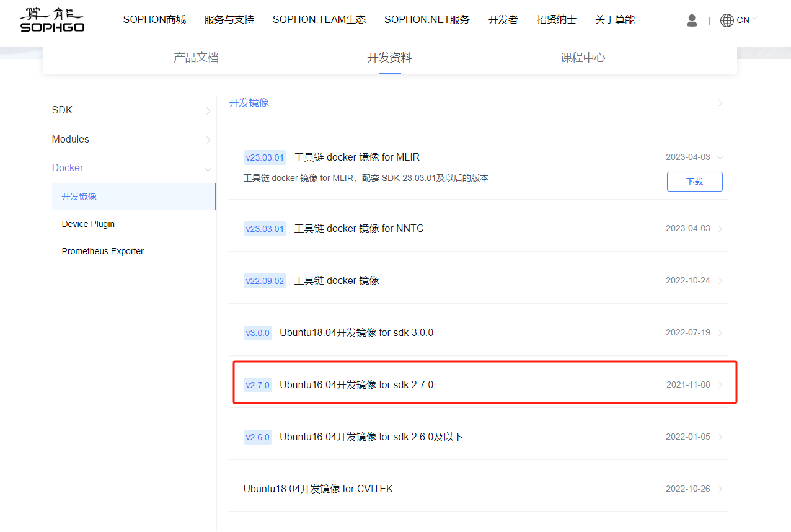Select Device Plugin in the sidebar

(88, 224)
